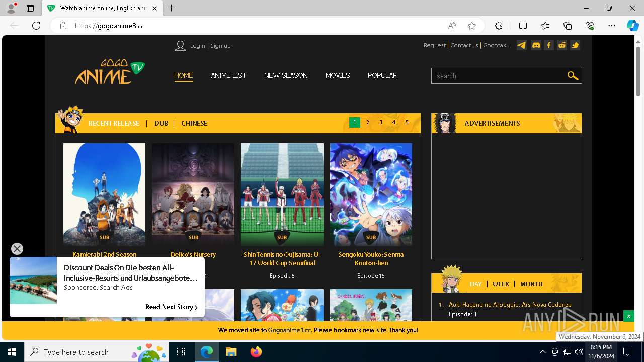Open browser Extensions icon

tap(499, 26)
